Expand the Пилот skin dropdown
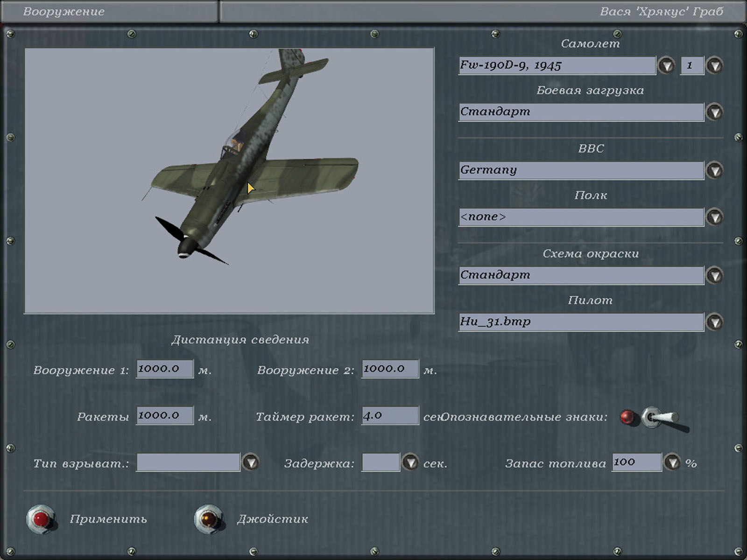This screenshot has width=747, height=560. click(x=714, y=322)
